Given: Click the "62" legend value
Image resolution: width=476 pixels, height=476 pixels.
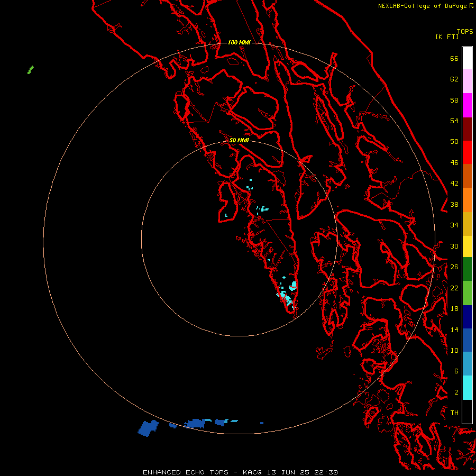Looking at the screenshot, I should [454, 79].
